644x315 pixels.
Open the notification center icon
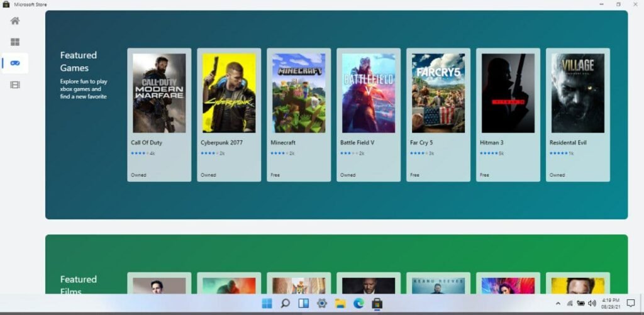click(x=631, y=304)
